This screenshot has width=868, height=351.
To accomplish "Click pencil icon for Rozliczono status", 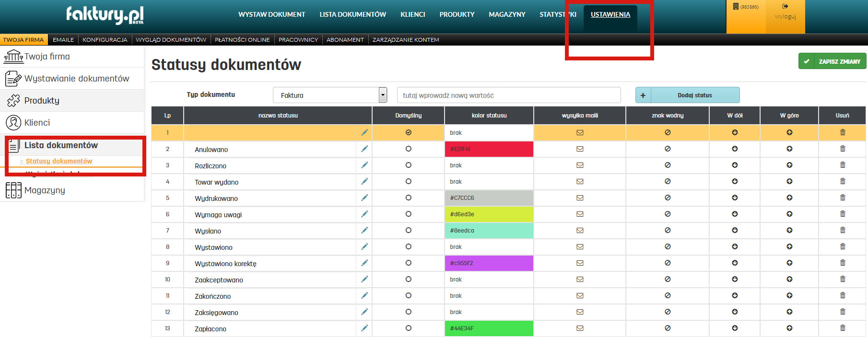I will 364,165.
